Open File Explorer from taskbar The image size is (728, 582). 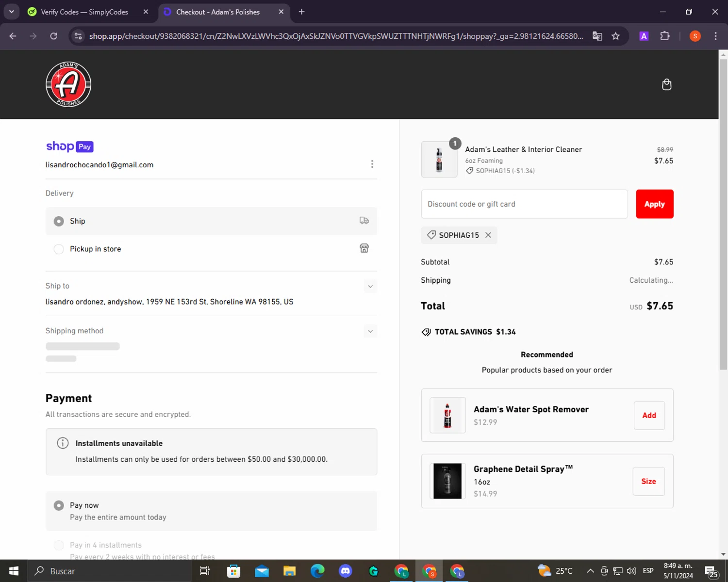pos(290,571)
